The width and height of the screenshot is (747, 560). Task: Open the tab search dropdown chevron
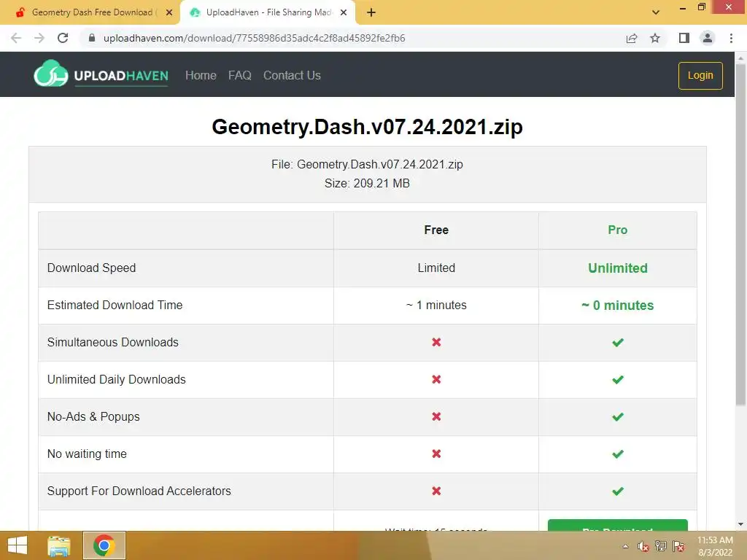point(656,12)
